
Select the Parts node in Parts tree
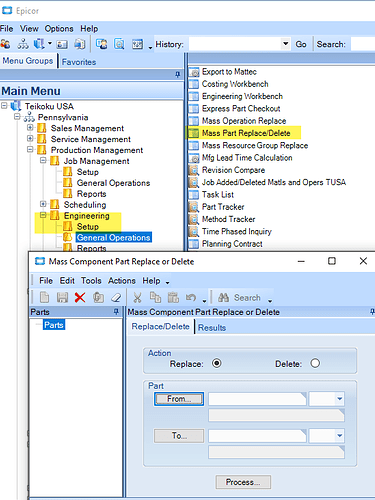click(x=54, y=325)
